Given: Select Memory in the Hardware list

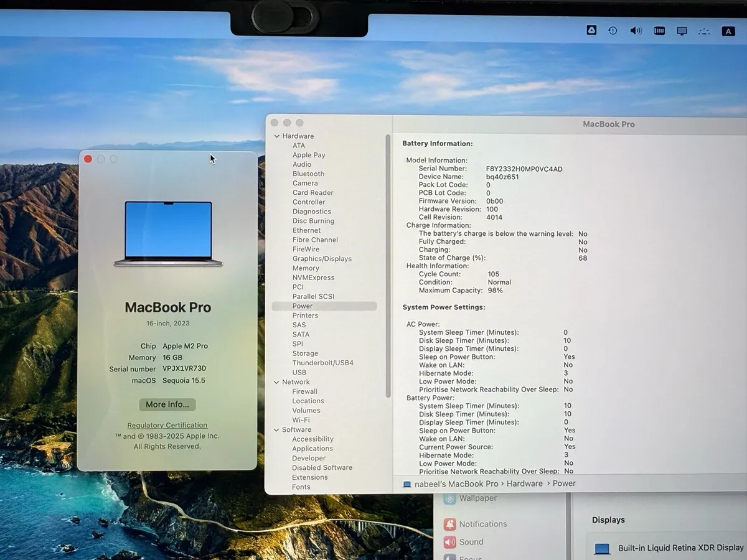Looking at the screenshot, I should 306,268.
